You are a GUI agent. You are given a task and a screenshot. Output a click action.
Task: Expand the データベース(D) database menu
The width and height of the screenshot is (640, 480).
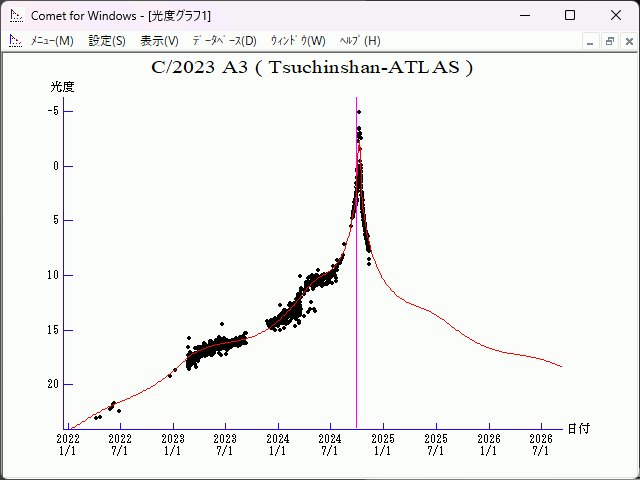coord(224,41)
